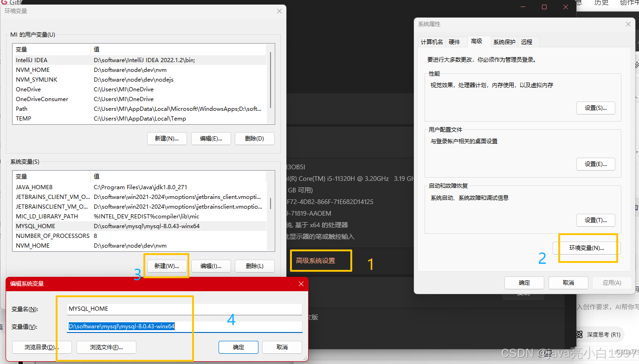Open the 高级系统设置 link

coord(316,261)
